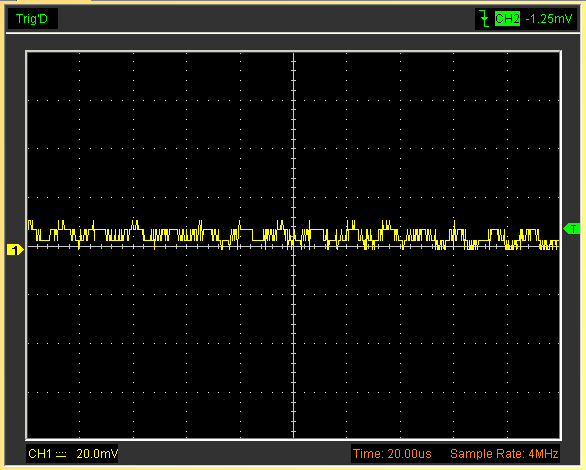Screen dimensions: 586x470
Task: Click the Sample Rate: 4MHz readout
Action: (x=504, y=454)
